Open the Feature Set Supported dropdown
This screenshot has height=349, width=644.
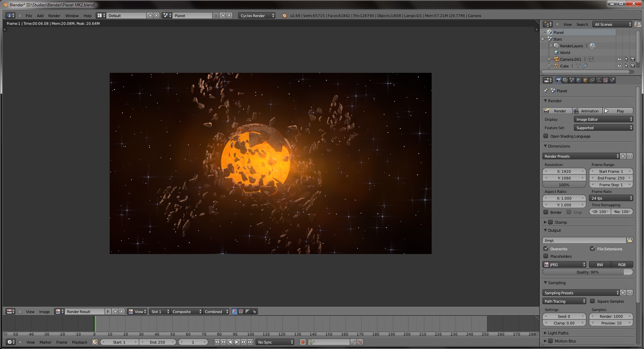(603, 128)
